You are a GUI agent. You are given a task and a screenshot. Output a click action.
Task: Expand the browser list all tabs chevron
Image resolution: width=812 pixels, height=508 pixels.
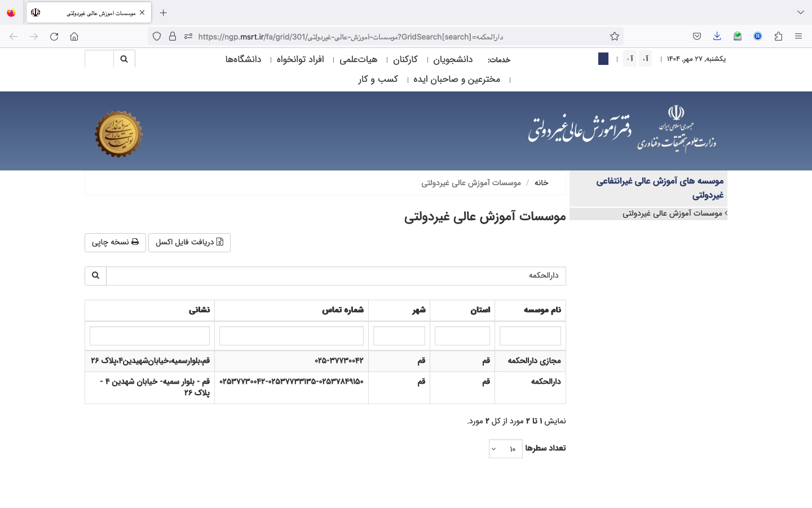tap(801, 12)
